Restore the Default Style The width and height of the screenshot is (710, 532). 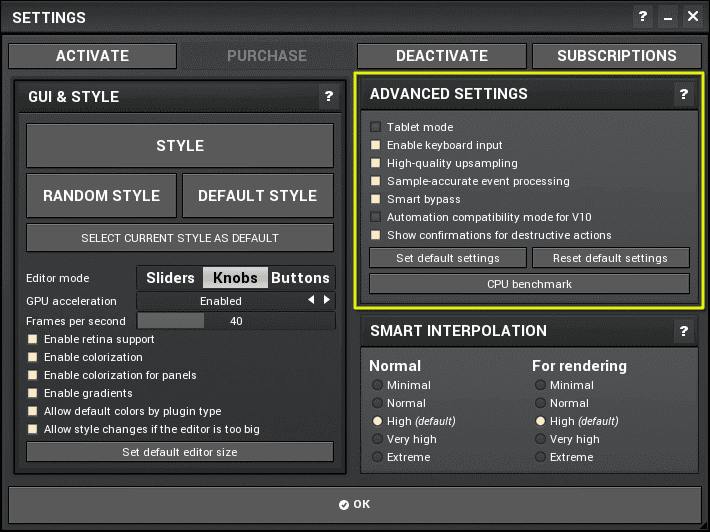[x=258, y=196]
